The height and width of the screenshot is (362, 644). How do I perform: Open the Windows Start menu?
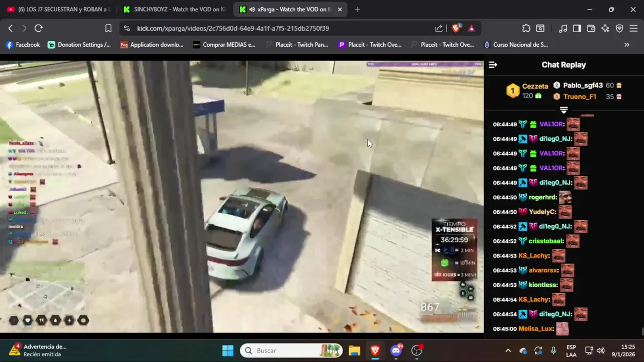(228, 350)
